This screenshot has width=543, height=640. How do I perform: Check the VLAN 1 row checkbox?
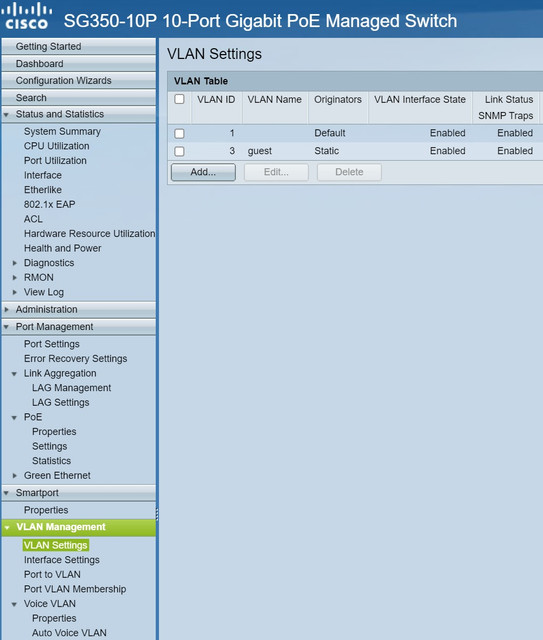coord(179,133)
